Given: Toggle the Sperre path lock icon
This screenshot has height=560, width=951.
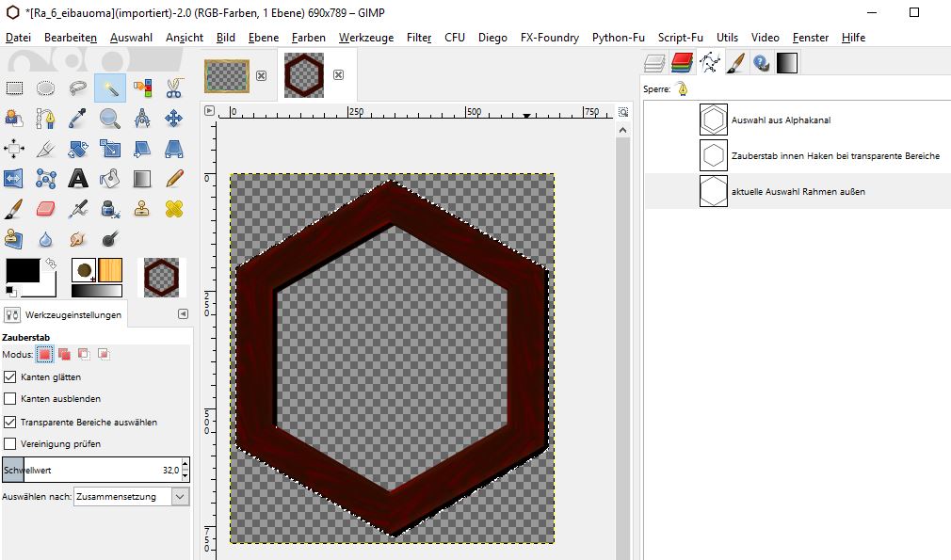Looking at the screenshot, I should click(x=683, y=89).
